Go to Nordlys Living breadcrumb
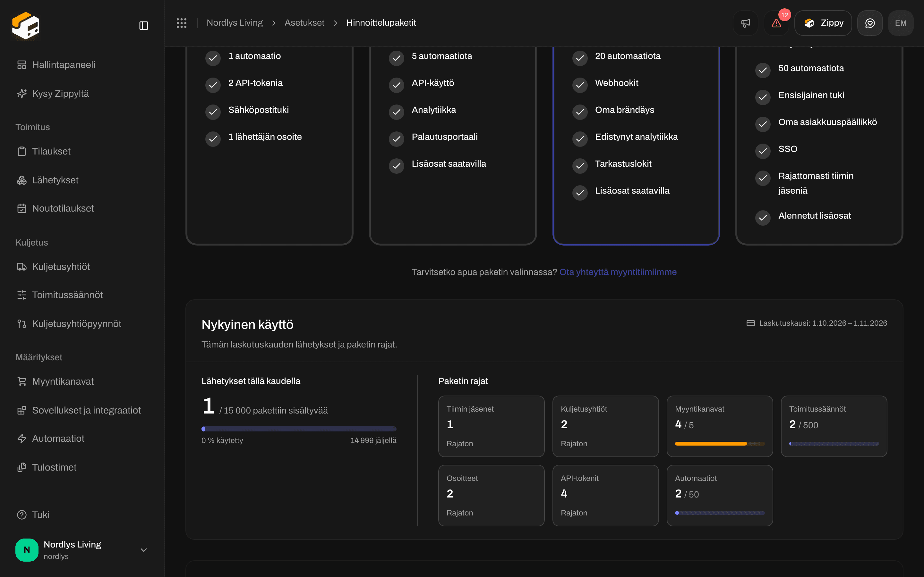The width and height of the screenshot is (924, 577). click(x=235, y=23)
